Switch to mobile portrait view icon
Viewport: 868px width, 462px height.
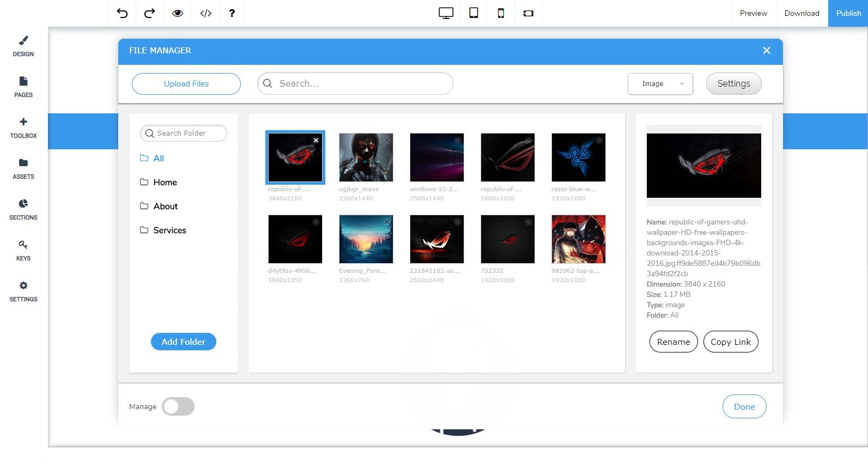click(x=501, y=13)
